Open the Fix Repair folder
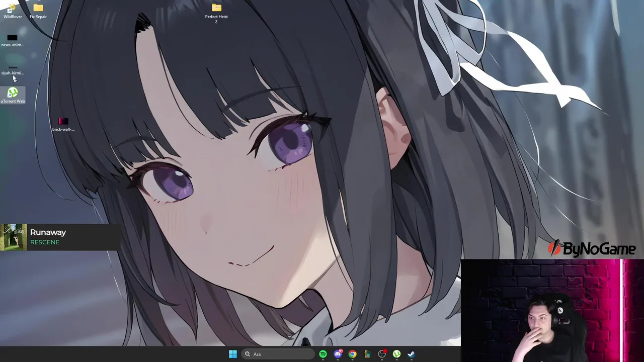The height and width of the screenshot is (362, 644). pyautogui.click(x=38, y=11)
